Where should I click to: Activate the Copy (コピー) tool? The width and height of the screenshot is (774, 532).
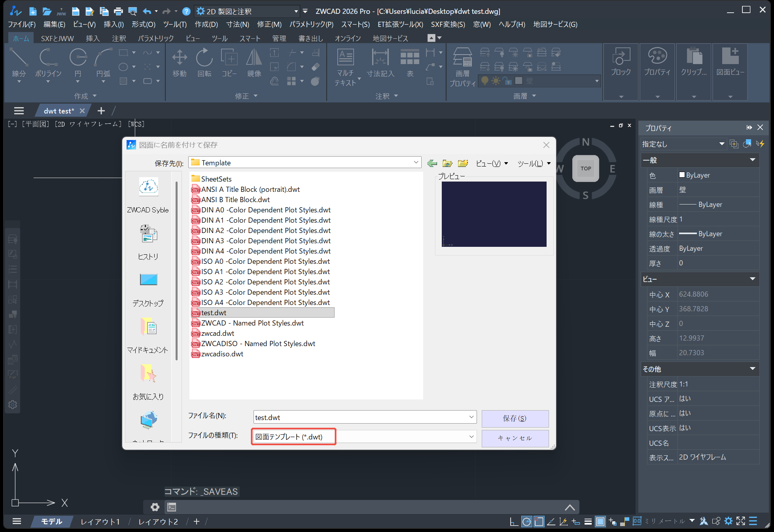(x=229, y=63)
